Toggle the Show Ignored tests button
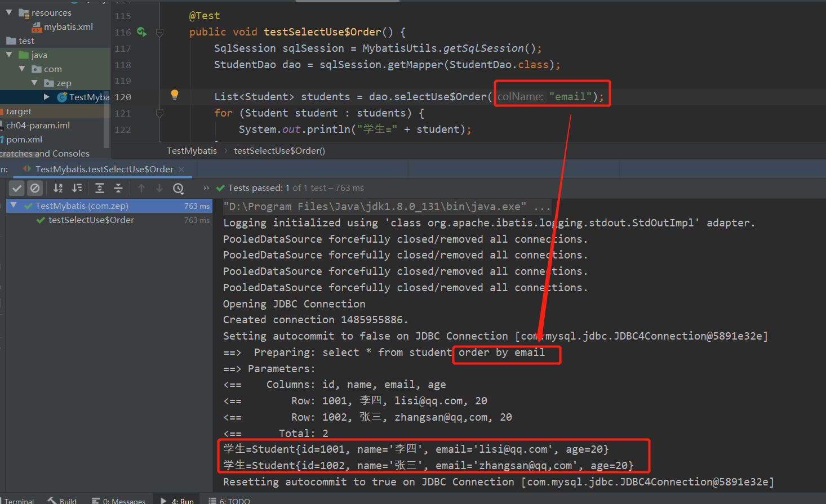The width and height of the screenshot is (826, 504). [x=35, y=188]
